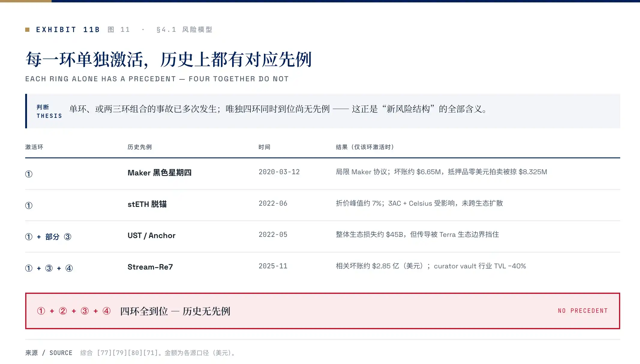Image resolution: width=640 pixels, height=364 pixels.
Task: Click the "结果（仅该环激活时）" column header
Action: pos(365,147)
